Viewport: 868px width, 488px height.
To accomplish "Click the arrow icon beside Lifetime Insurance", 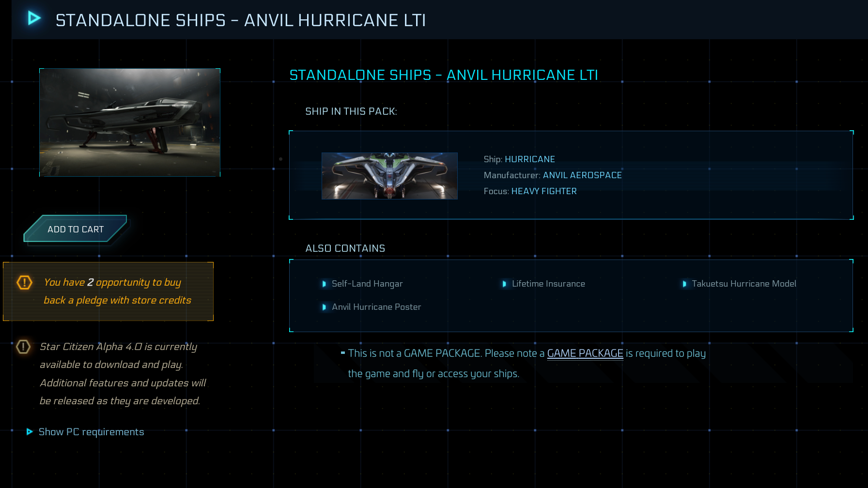I will 505,284.
